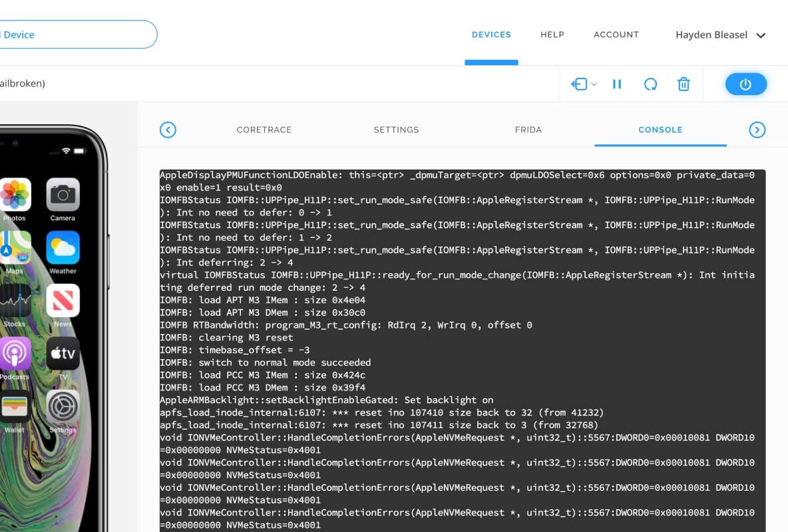Screen dimensions: 788x532
Task: Go to next tabs with right arrow
Action: pyautogui.click(x=757, y=130)
